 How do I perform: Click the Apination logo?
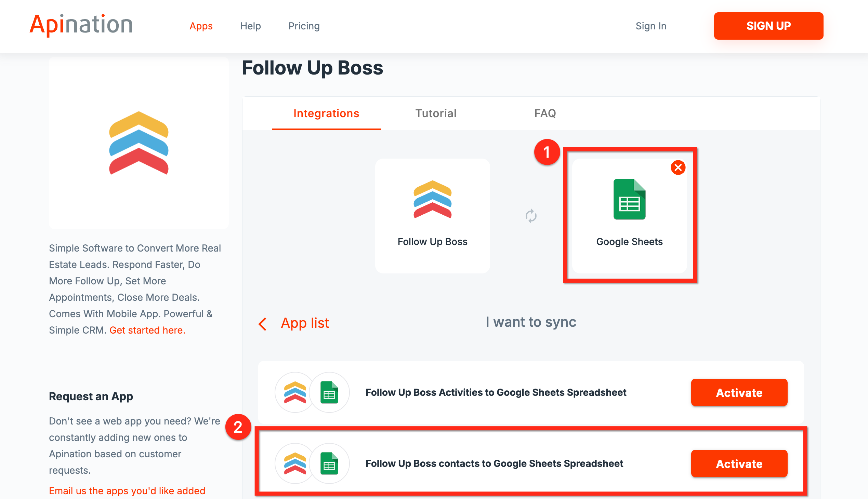[x=81, y=25]
